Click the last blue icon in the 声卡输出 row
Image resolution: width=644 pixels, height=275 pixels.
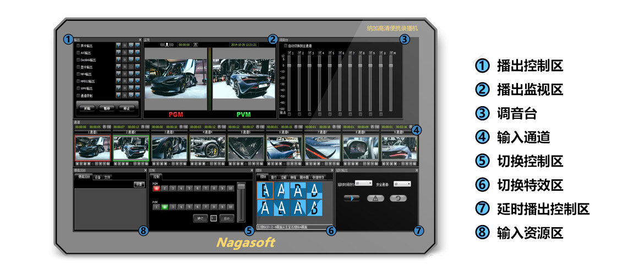pos(138,46)
